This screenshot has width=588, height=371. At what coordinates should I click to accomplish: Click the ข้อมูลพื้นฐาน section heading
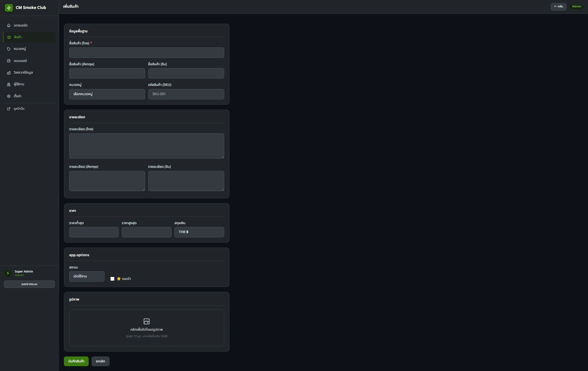pos(78,31)
